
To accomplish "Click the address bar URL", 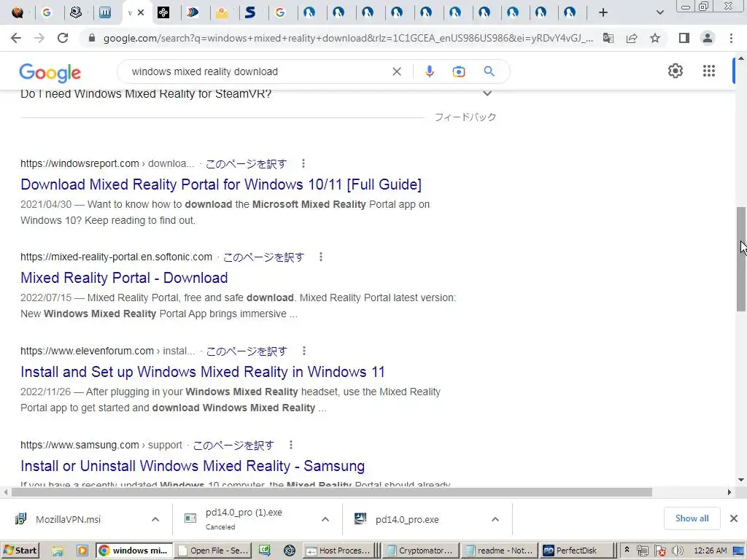I will point(348,38).
